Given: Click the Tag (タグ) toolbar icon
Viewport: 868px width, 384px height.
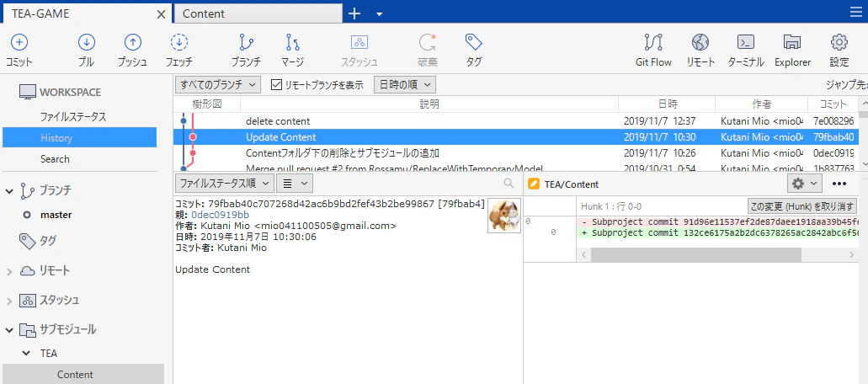Looking at the screenshot, I should pyautogui.click(x=473, y=42).
